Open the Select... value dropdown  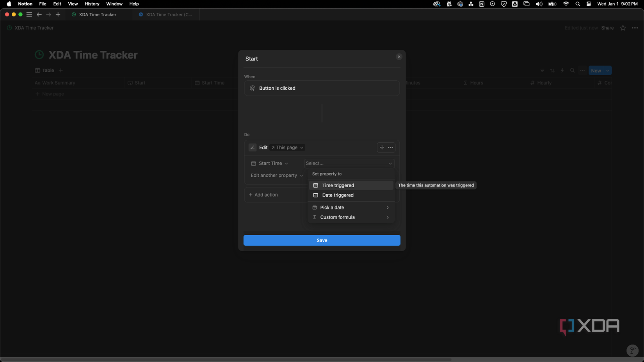click(349, 163)
